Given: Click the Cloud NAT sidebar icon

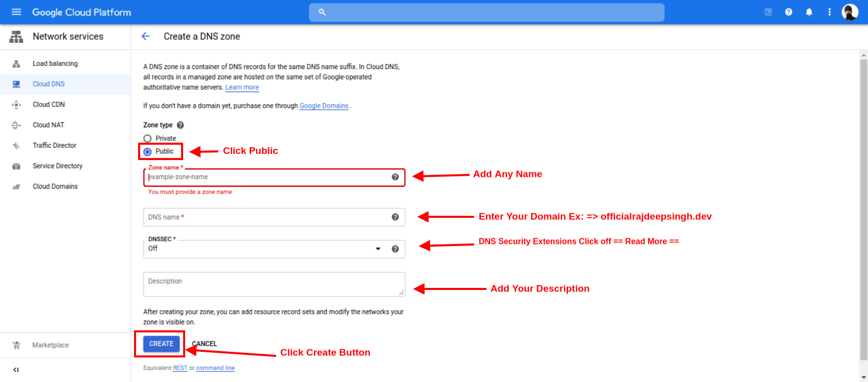Looking at the screenshot, I should pos(16,125).
